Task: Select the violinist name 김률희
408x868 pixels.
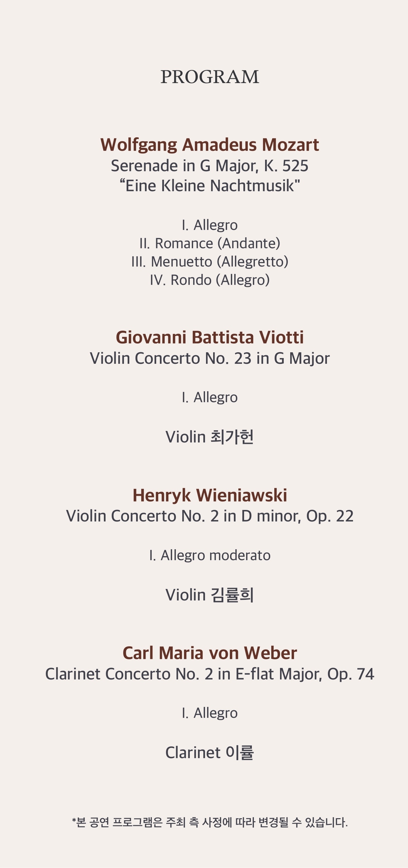Action: (x=232, y=595)
